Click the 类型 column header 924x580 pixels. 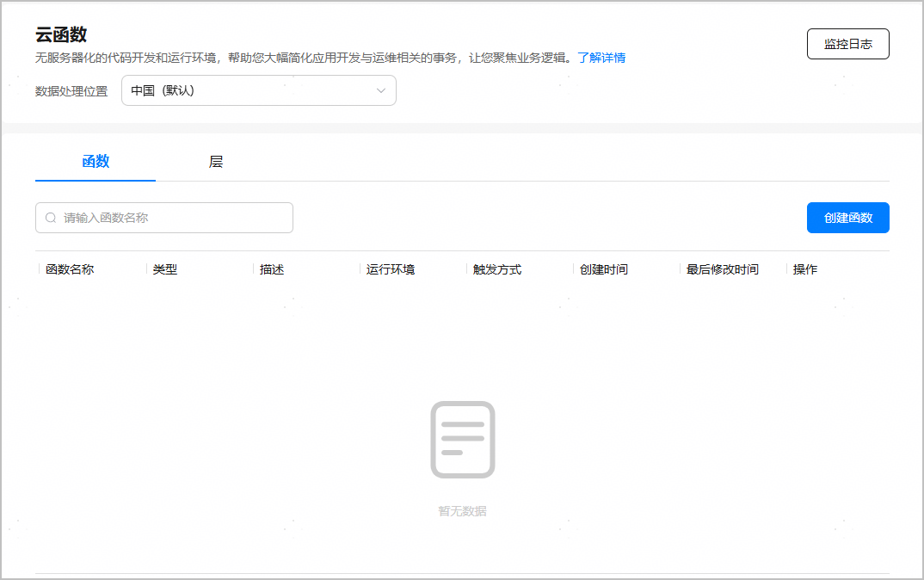[165, 269]
